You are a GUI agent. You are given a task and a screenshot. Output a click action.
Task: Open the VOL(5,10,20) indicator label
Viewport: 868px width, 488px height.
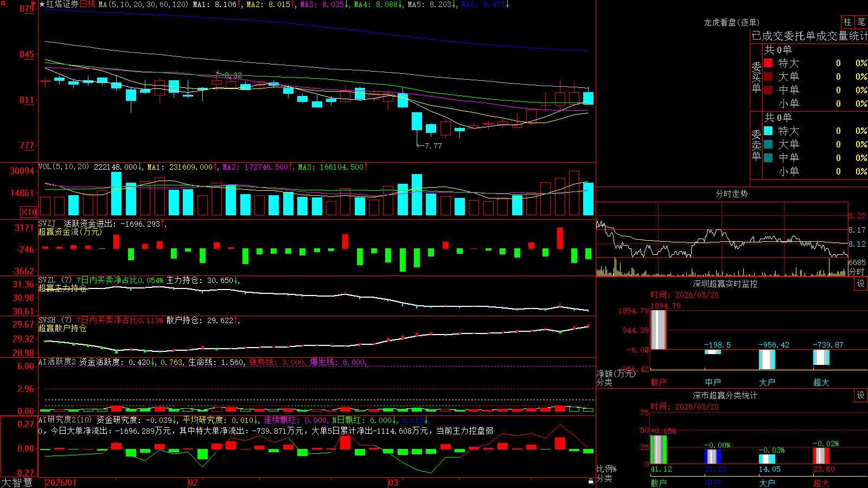pos(63,166)
